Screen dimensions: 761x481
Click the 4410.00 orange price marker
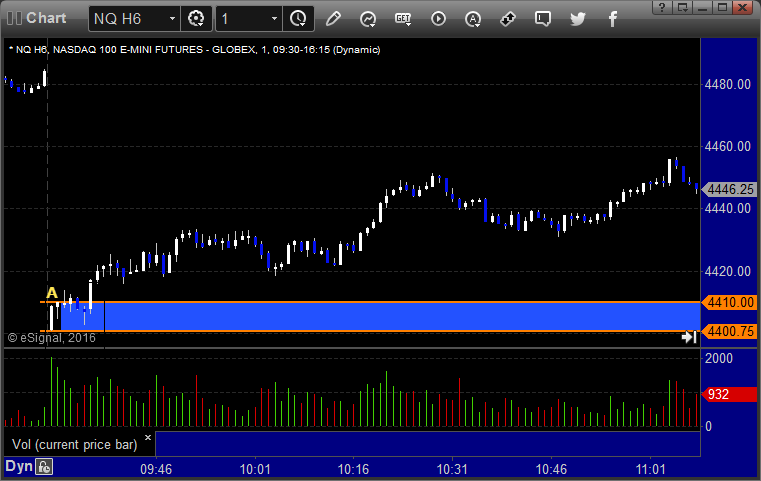[x=730, y=302]
